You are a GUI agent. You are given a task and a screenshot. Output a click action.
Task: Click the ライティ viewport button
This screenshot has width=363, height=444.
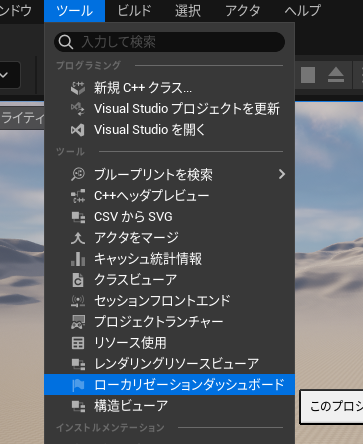click(x=22, y=118)
